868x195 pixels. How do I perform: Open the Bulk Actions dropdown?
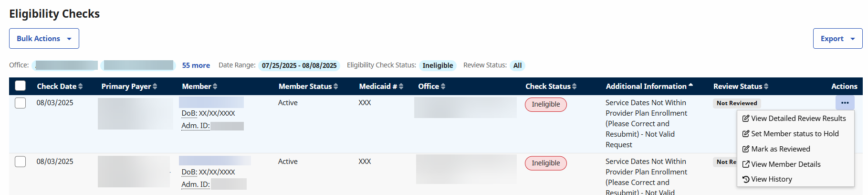[44, 39]
